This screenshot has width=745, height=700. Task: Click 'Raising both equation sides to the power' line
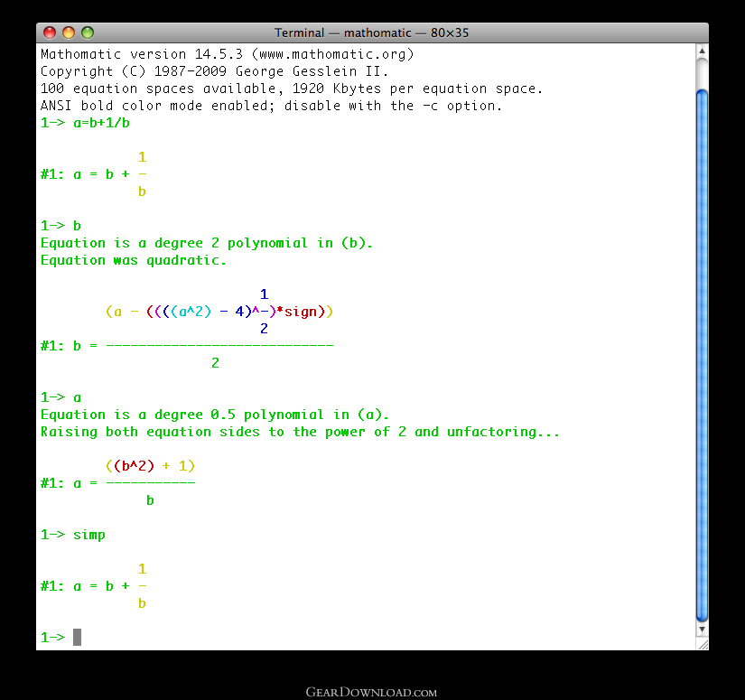coord(300,432)
